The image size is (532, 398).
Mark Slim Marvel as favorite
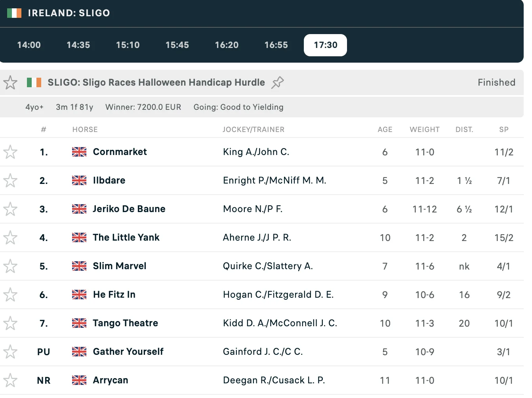10,266
